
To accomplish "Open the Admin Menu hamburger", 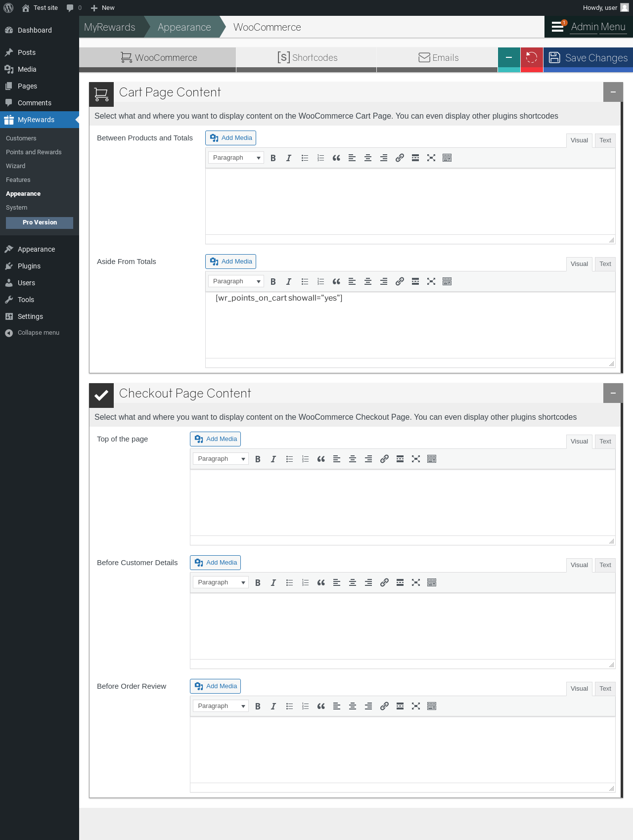I will (x=557, y=27).
